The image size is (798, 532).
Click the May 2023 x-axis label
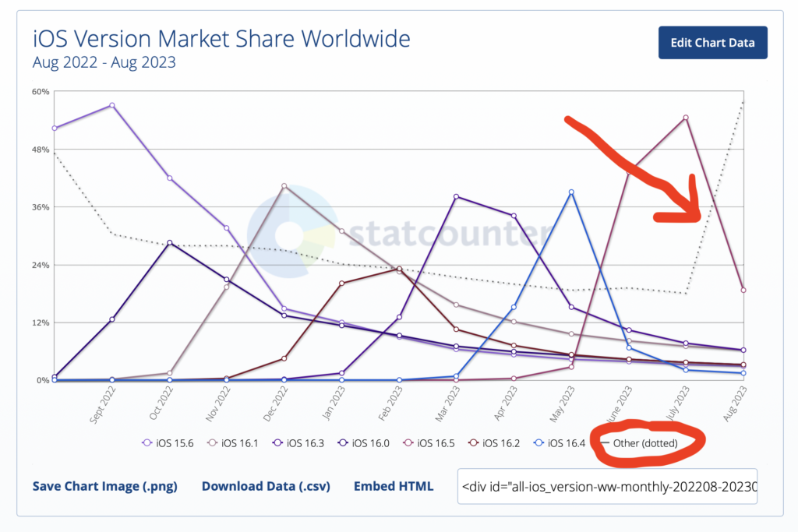tap(563, 403)
